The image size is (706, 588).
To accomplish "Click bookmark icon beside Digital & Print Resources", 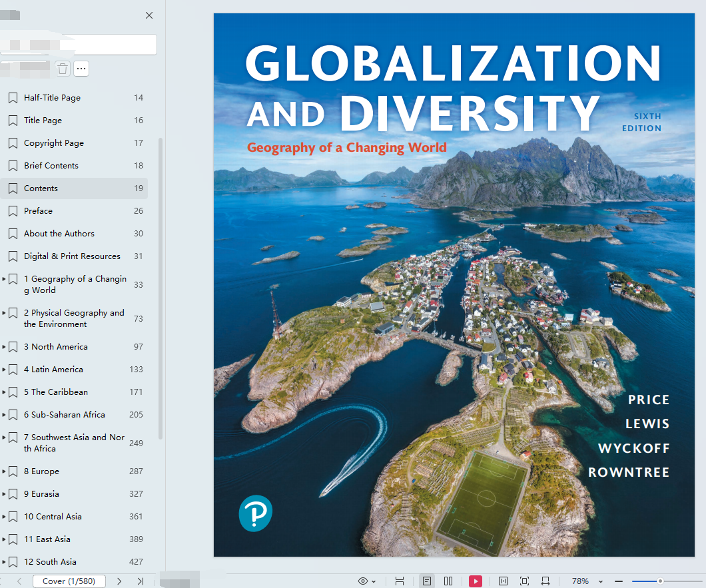I will [x=13, y=256].
